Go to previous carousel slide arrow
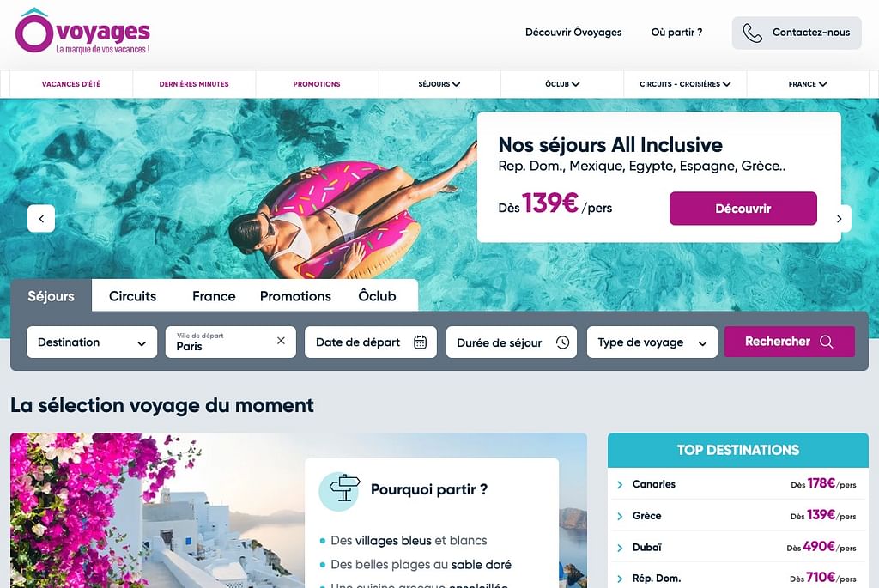The width and height of the screenshot is (879, 588). [x=41, y=219]
